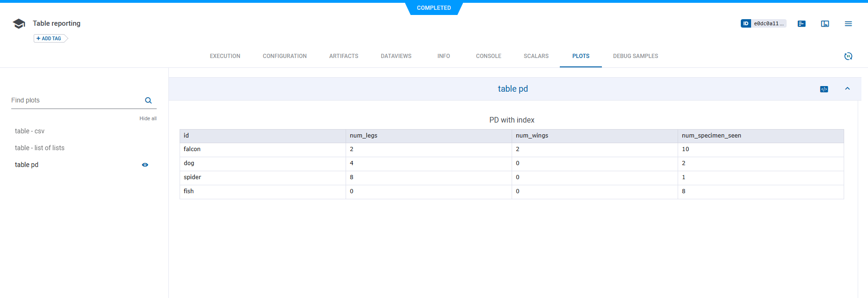Click the graduation cap task icon
The image size is (868, 298).
(x=19, y=24)
